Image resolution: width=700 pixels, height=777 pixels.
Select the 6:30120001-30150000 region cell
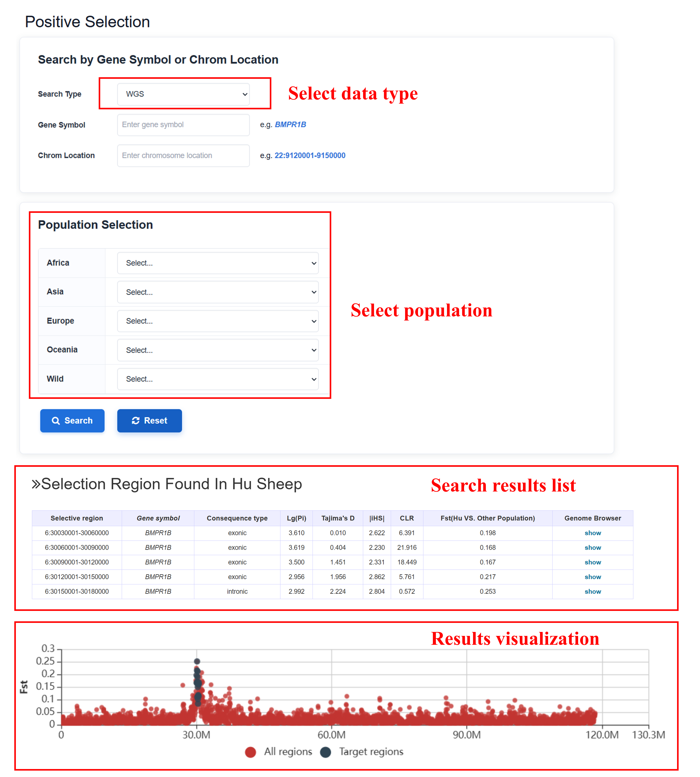tap(77, 577)
